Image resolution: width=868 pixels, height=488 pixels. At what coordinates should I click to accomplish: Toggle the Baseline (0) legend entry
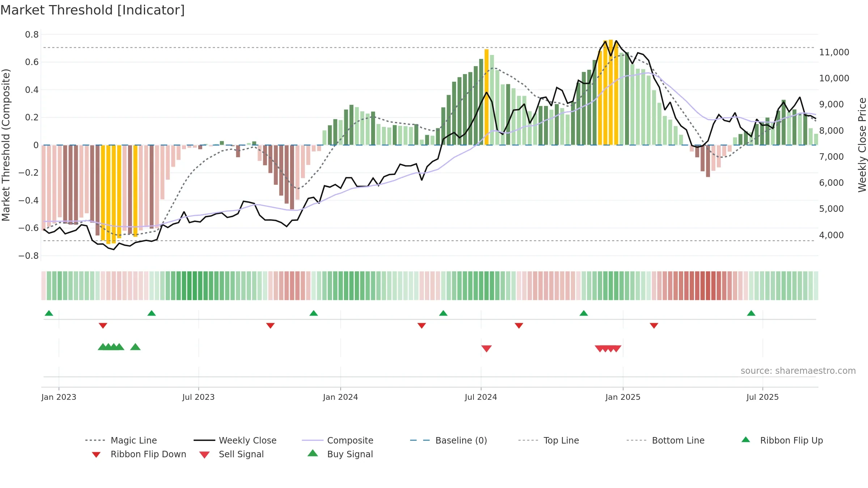448,440
